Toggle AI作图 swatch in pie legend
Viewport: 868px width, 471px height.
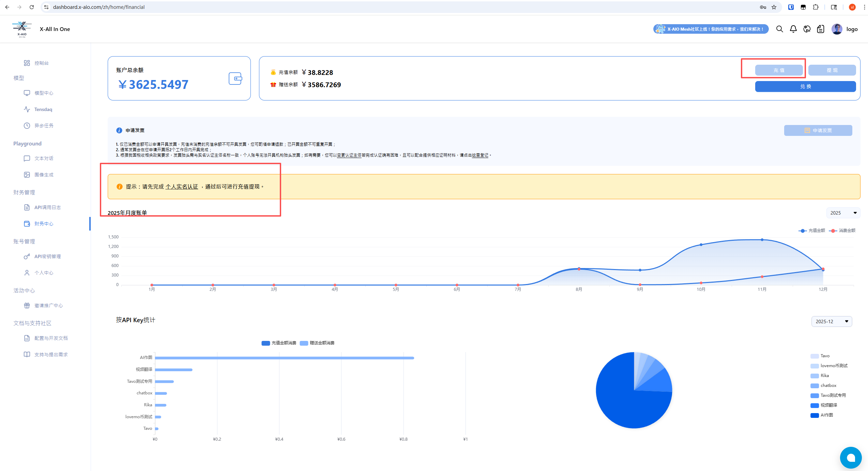[x=814, y=415]
